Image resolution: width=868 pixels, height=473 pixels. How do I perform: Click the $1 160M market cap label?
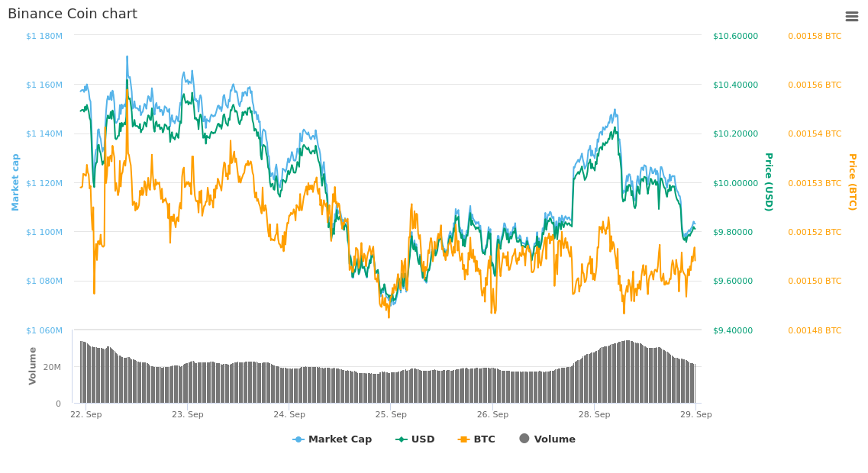point(44,85)
